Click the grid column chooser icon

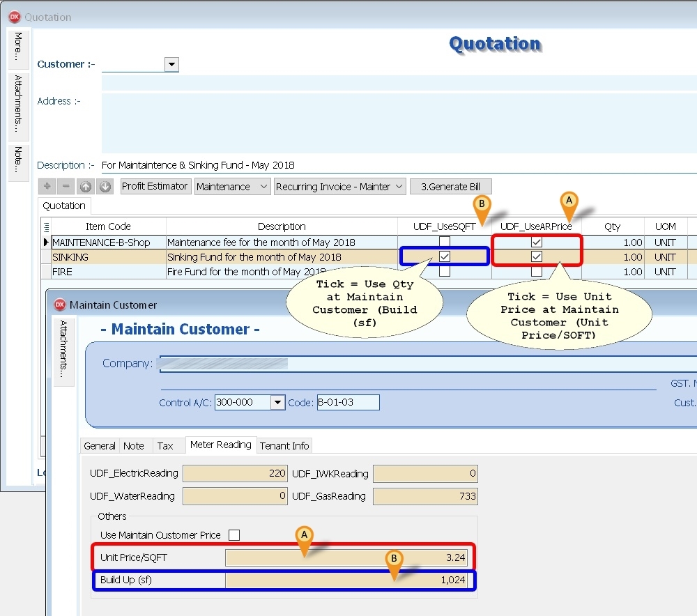pos(46,226)
